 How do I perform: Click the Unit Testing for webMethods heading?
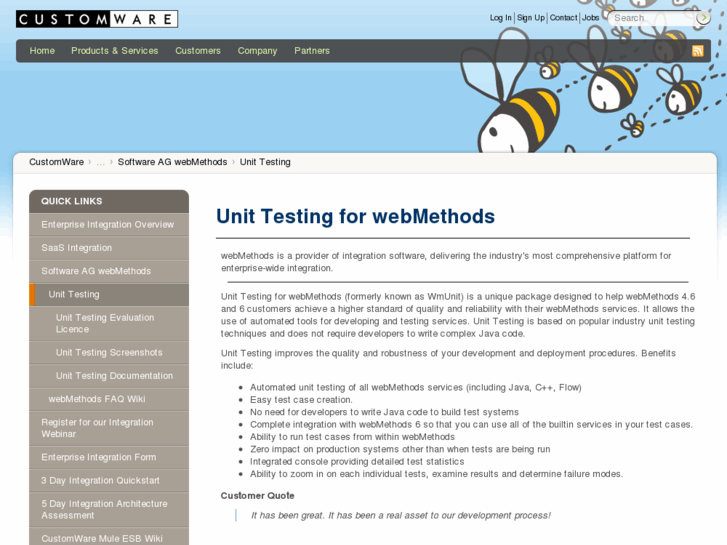(x=356, y=217)
